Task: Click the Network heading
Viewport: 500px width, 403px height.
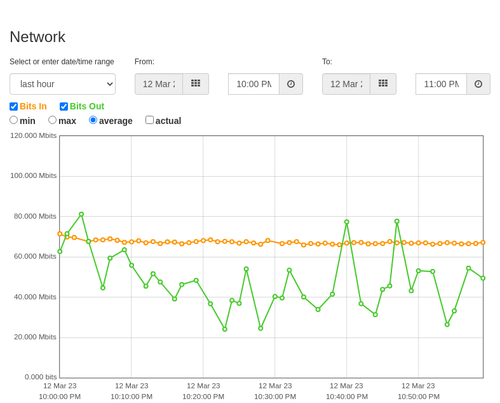Action: point(37,37)
